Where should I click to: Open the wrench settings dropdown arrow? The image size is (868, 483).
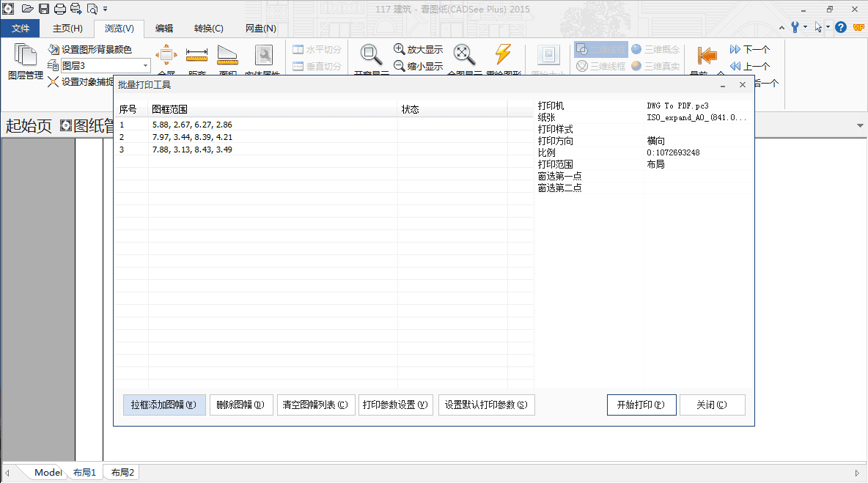[805, 27]
